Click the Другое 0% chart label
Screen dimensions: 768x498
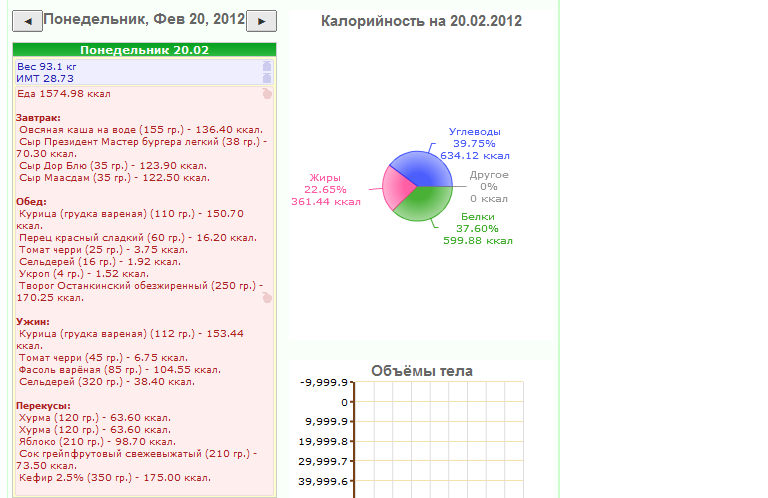[489, 187]
